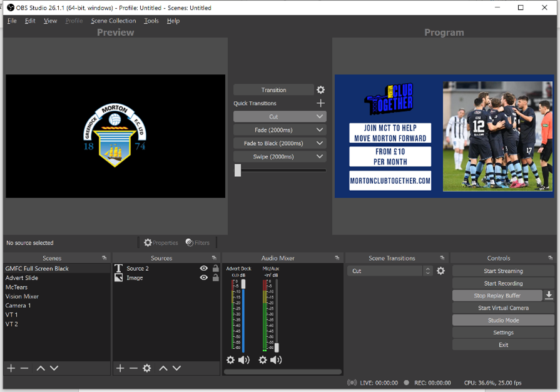The image size is (560, 392).
Task: Open scene transition properties gear next to Cut
Action: 440,271
